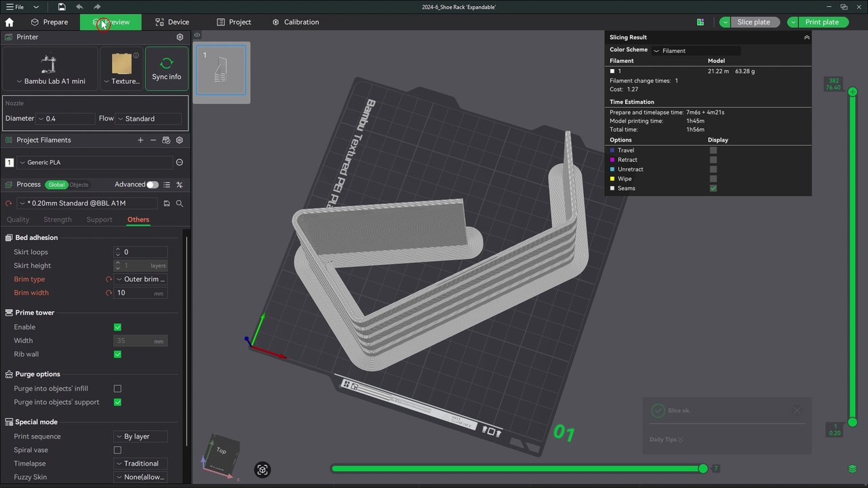Open Color Scheme Filament dropdown

coord(695,50)
